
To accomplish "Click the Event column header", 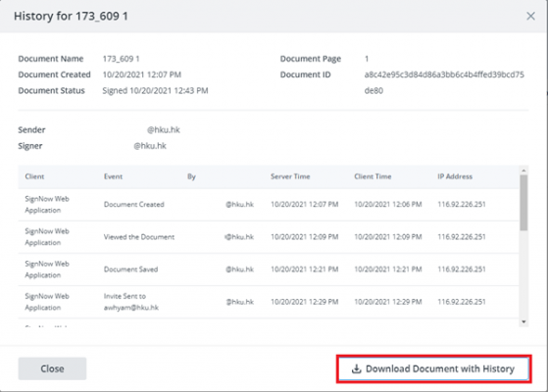I will [x=114, y=176].
